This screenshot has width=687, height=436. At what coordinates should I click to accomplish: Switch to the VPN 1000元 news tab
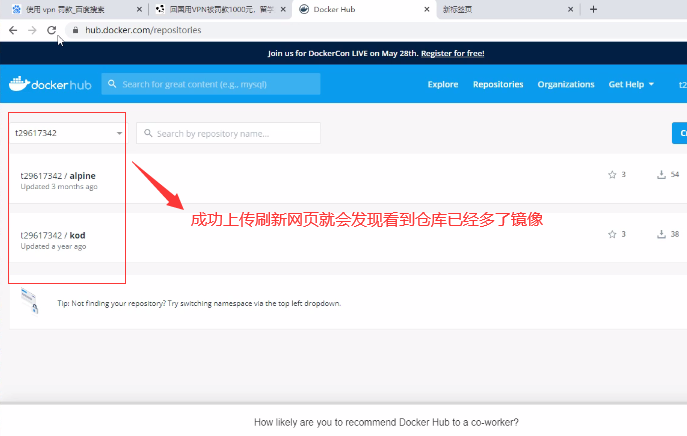pyautogui.click(x=220, y=9)
